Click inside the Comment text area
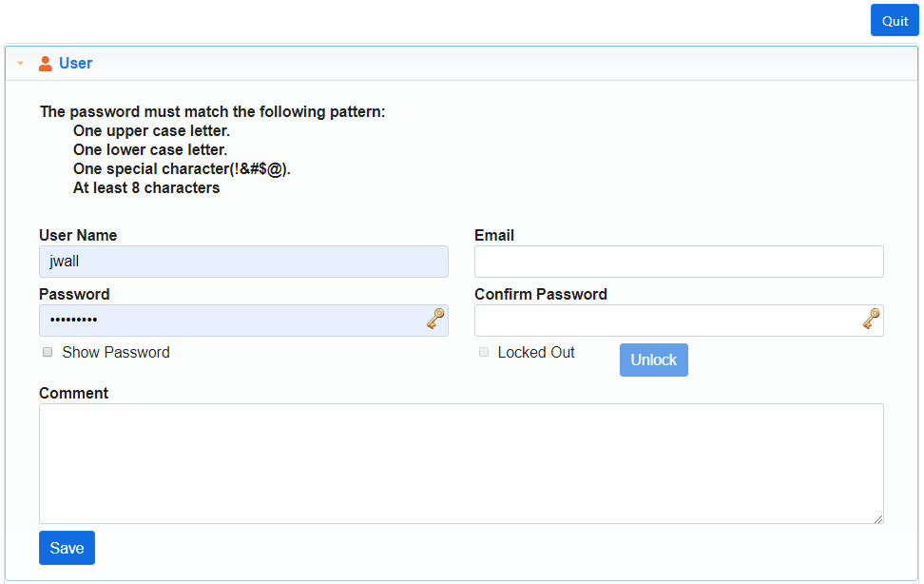This screenshot has height=584, width=924. tap(461, 463)
